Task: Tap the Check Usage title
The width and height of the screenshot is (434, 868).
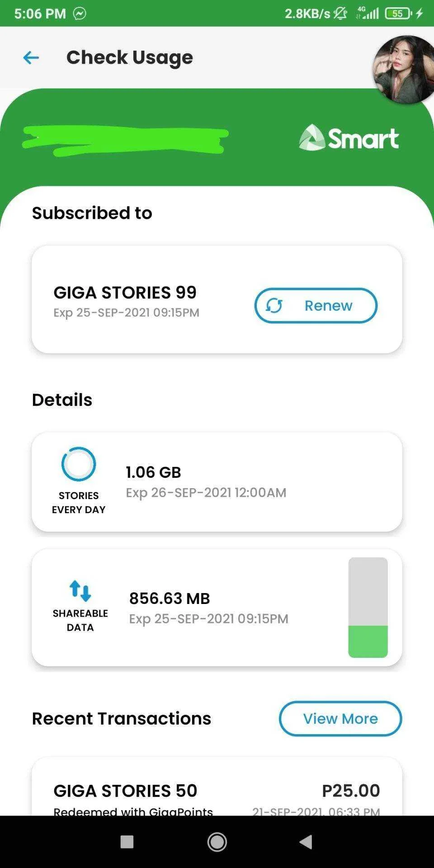Action: (x=130, y=57)
